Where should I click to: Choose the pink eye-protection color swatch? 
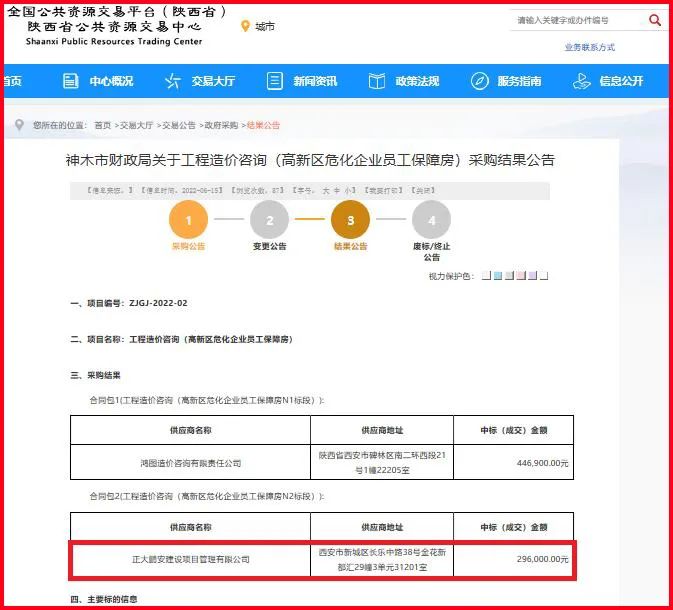pyautogui.click(x=521, y=275)
